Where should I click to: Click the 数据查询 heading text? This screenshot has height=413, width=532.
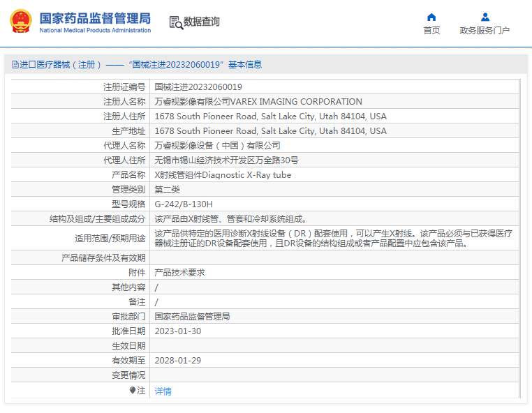(202, 22)
